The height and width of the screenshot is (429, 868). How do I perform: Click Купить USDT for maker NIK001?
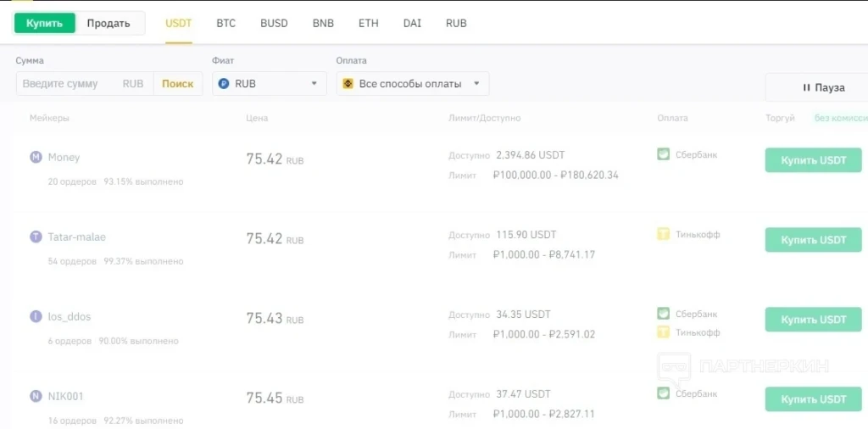pyautogui.click(x=813, y=399)
